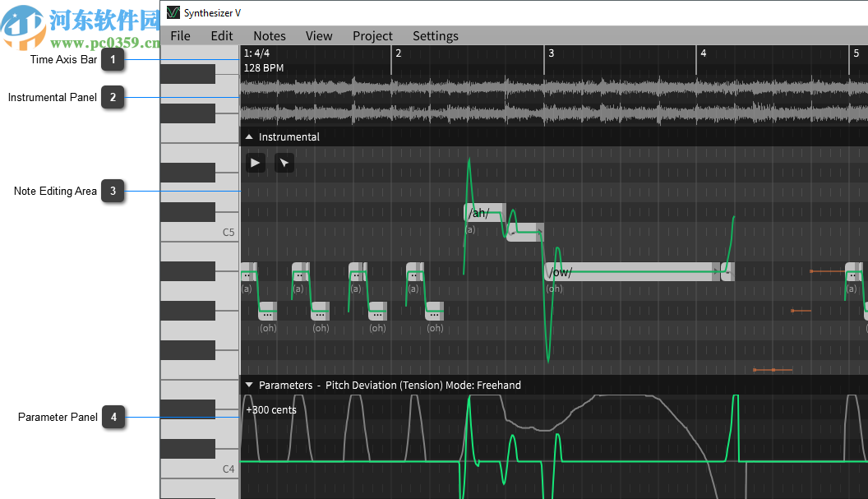Click the 128 BPM tempo label
Screen dimensions: 868x499
pos(263,67)
